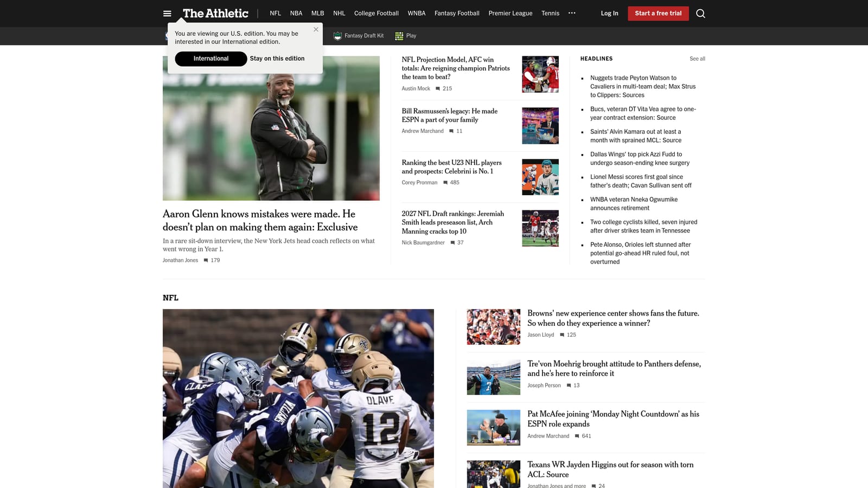Click author Jonathan Jones under Glenn story
This screenshot has height=488, width=868.
point(180,260)
